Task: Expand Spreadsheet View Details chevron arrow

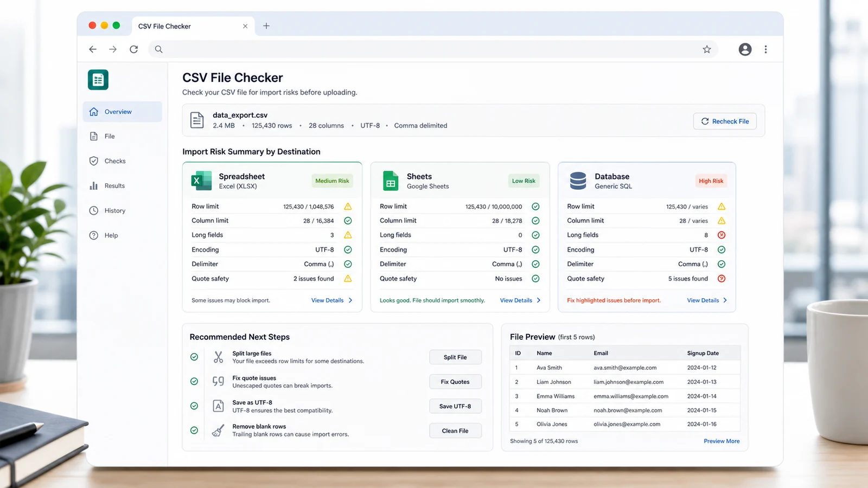Action: (x=350, y=300)
